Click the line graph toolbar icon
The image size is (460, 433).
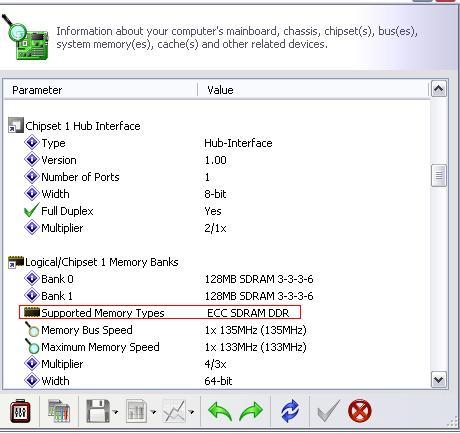point(174,411)
